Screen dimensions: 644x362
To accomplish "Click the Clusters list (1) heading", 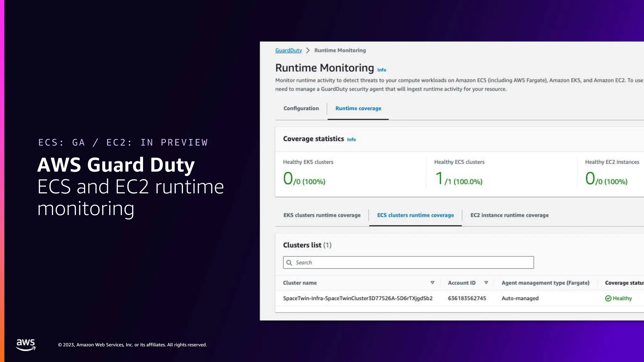I will 307,245.
